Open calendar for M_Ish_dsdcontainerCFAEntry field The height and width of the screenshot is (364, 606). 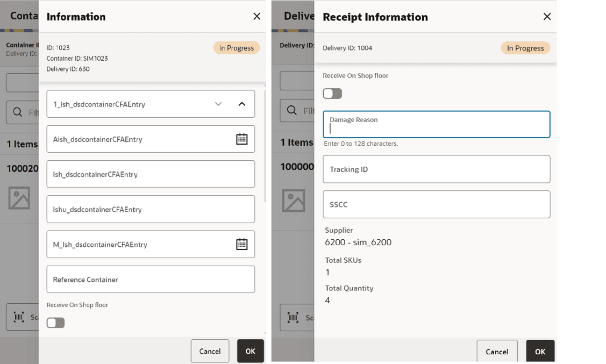(241, 244)
